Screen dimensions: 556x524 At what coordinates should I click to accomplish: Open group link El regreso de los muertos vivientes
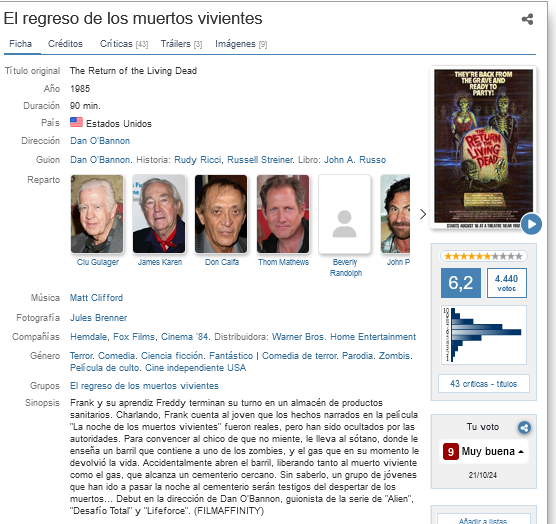[144, 386]
